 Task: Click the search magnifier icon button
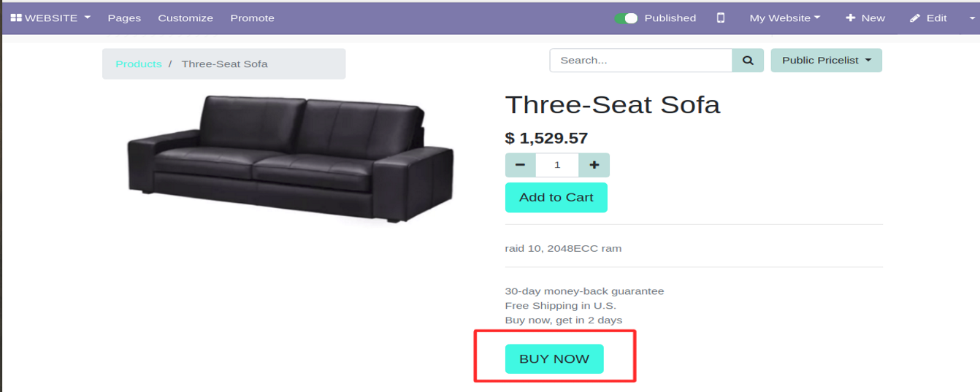coord(748,61)
